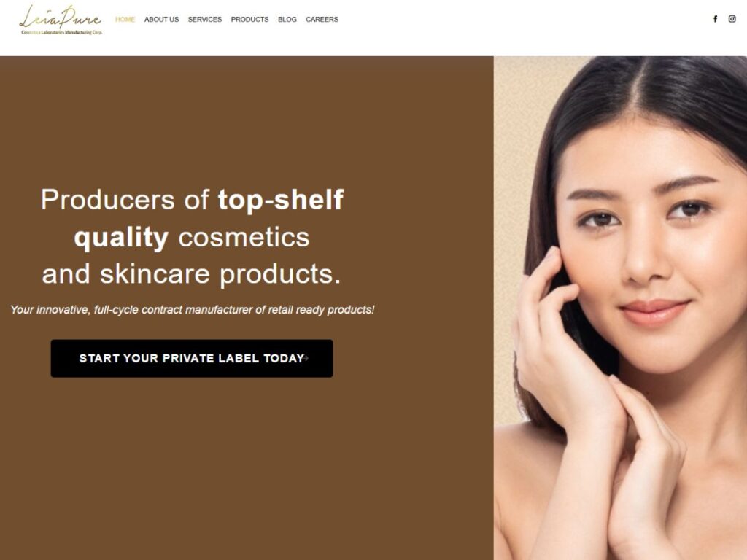Screen dimensions: 747x560
Task: Click the italic full-cycle contract manufacturer tagline
Action: pyautogui.click(x=193, y=310)
